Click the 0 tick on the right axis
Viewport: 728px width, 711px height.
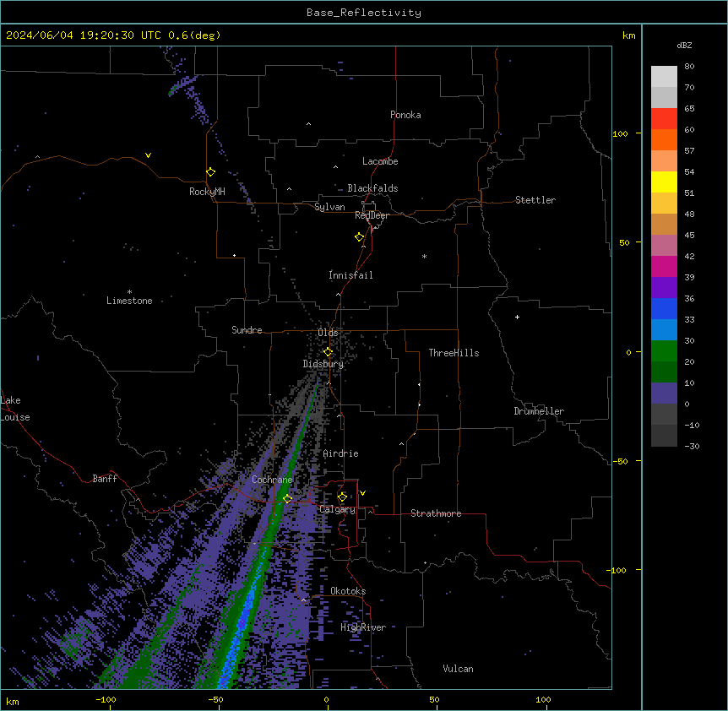pos(628,352)
